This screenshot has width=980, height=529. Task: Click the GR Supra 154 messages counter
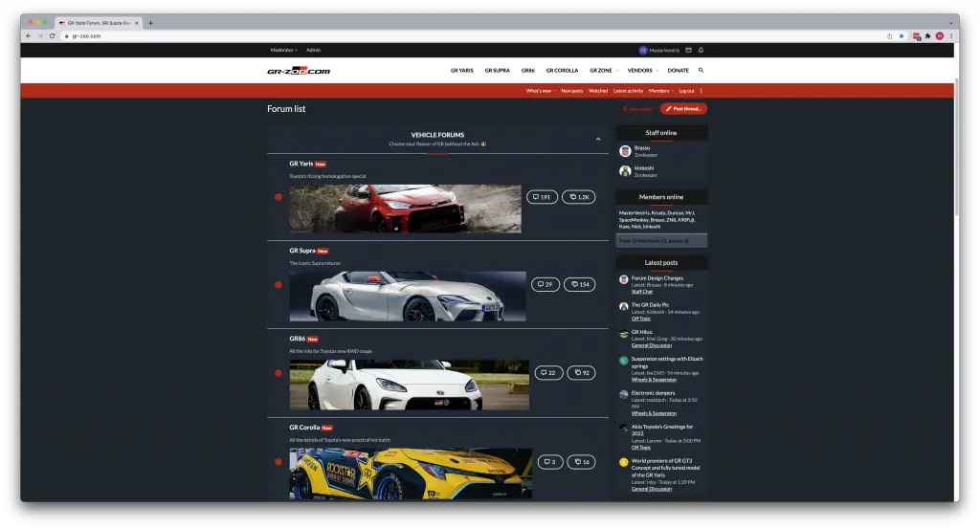pos(580,285)
